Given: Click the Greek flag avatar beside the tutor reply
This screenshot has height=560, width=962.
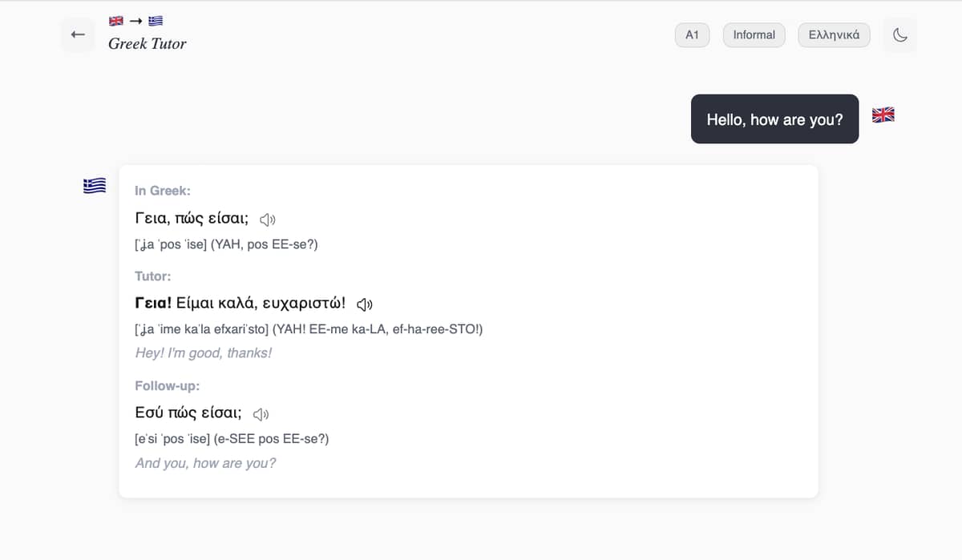Looking at the screenshot, I should pos(95,186).
